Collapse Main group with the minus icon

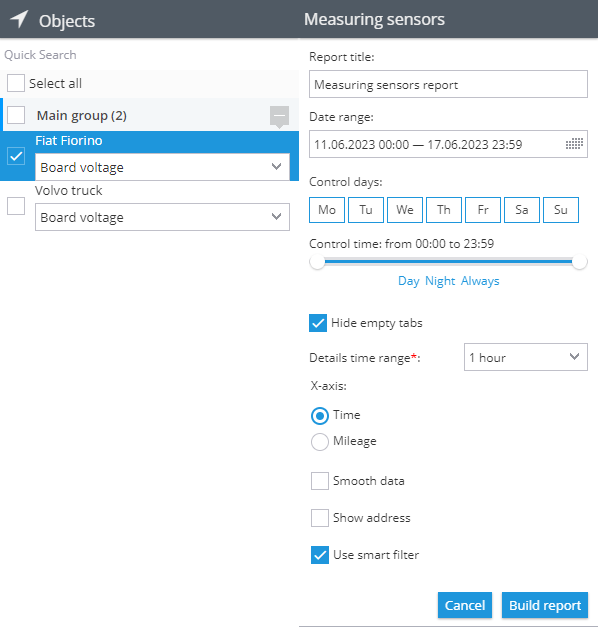pyautogui.click(x=279, y=116)
